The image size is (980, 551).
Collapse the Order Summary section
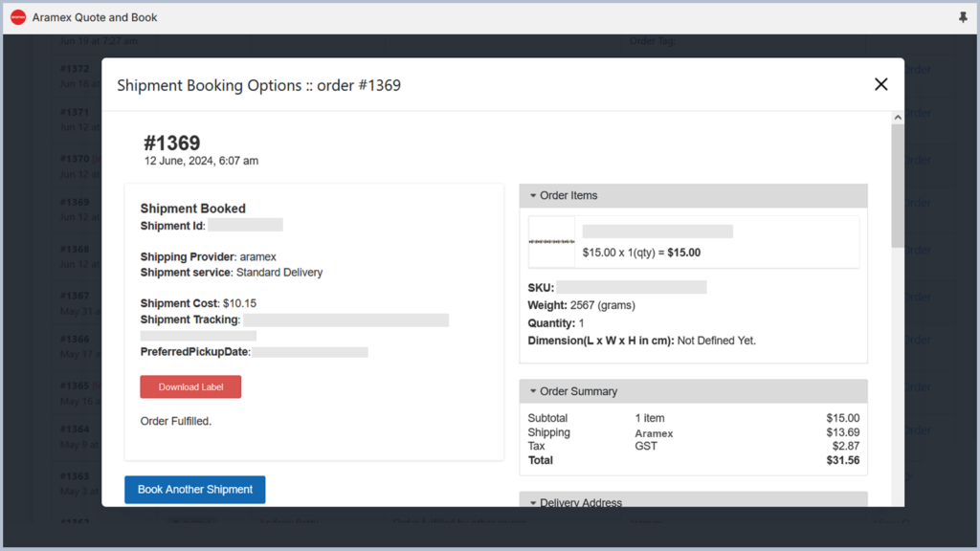pyautogui.click(x=534, y=391)
